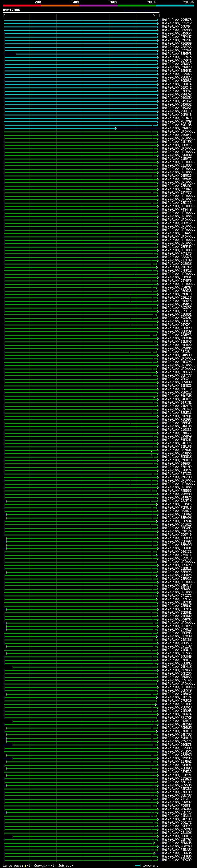Select the UniRef100_Q6CHE0 label
Image resolution: width=197 pixels, height=868 pixels.
point(176,321)
